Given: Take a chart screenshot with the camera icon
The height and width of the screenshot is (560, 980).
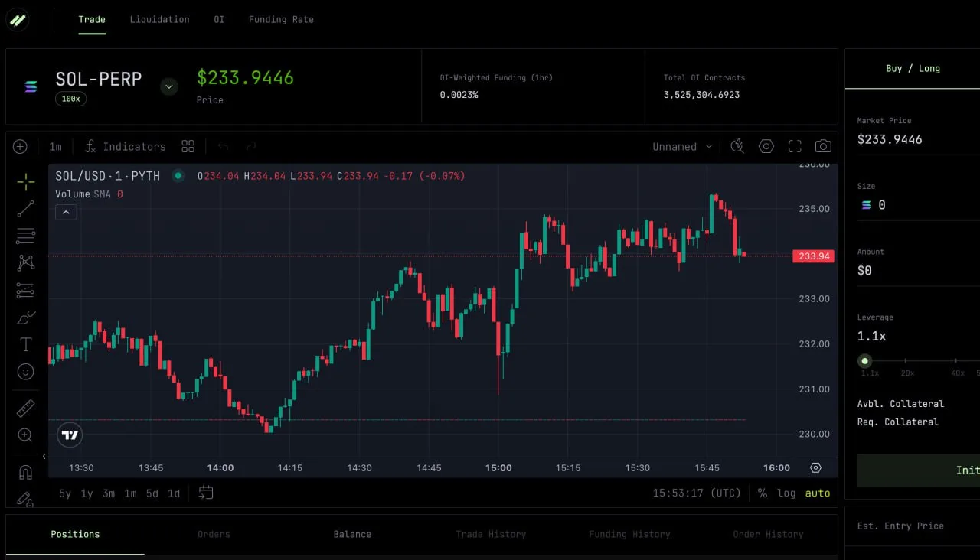Looking at the screenshot, I should click(x=823, y=146).
